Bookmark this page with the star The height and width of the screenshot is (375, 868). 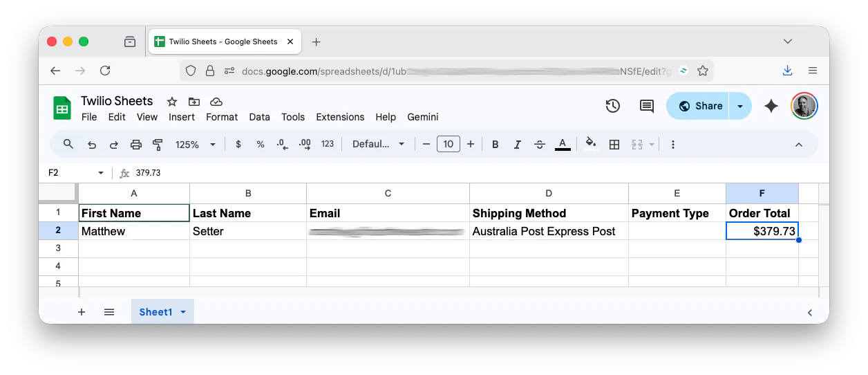click(703, 71)
